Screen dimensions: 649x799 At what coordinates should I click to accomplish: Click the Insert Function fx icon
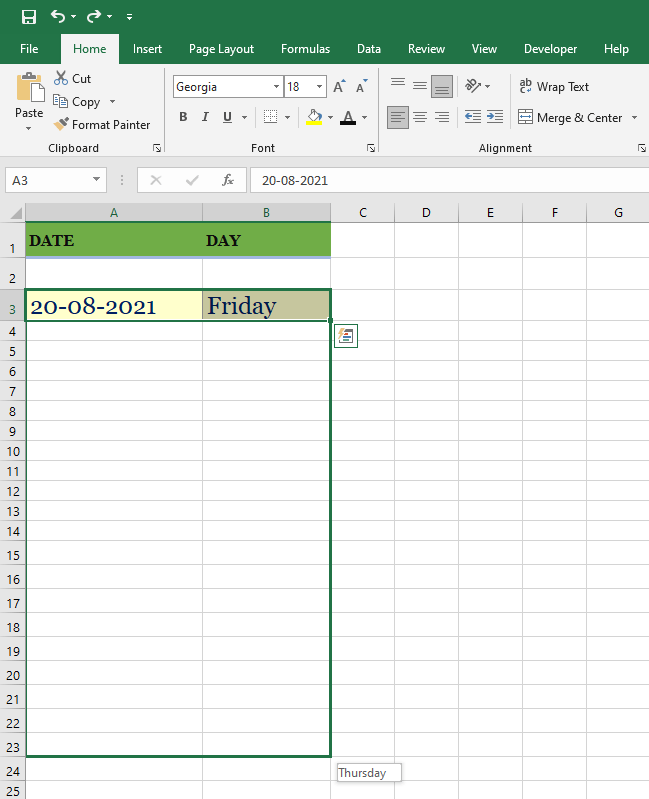[x=228, y=180]
